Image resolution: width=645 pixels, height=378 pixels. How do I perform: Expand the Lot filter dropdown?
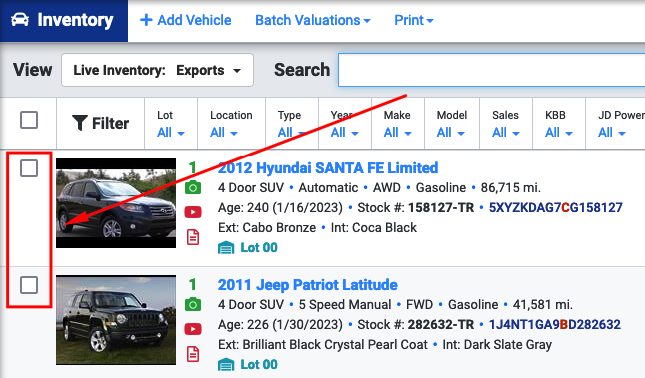click(171, 133)
